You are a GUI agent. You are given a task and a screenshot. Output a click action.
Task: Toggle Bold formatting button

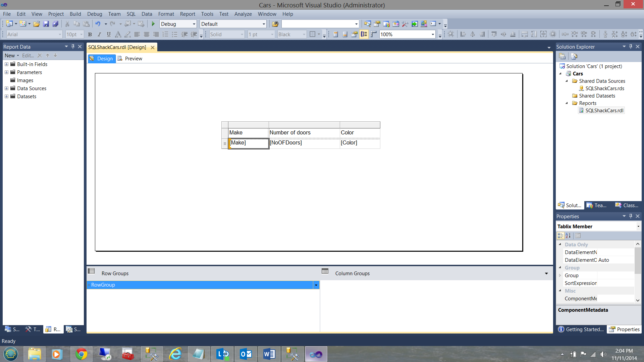click(x=90, y=34)
